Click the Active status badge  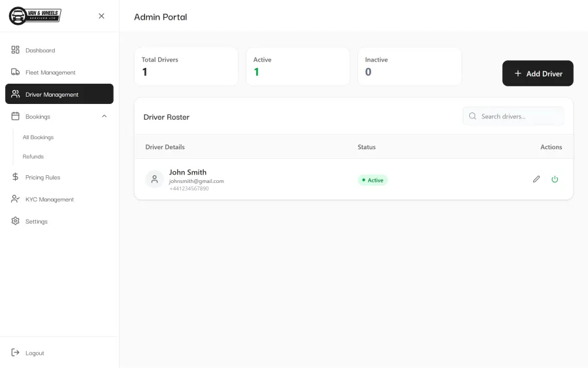[x=372, y=180]
